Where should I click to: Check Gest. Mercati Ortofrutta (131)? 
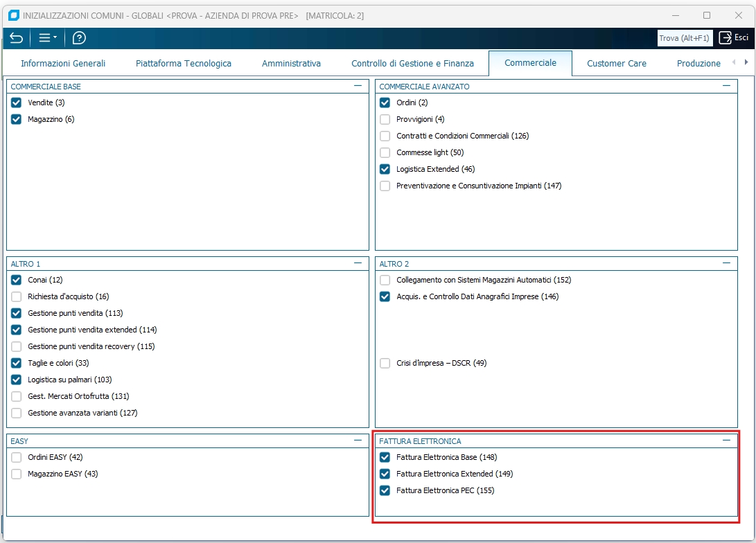pos(17,396)
